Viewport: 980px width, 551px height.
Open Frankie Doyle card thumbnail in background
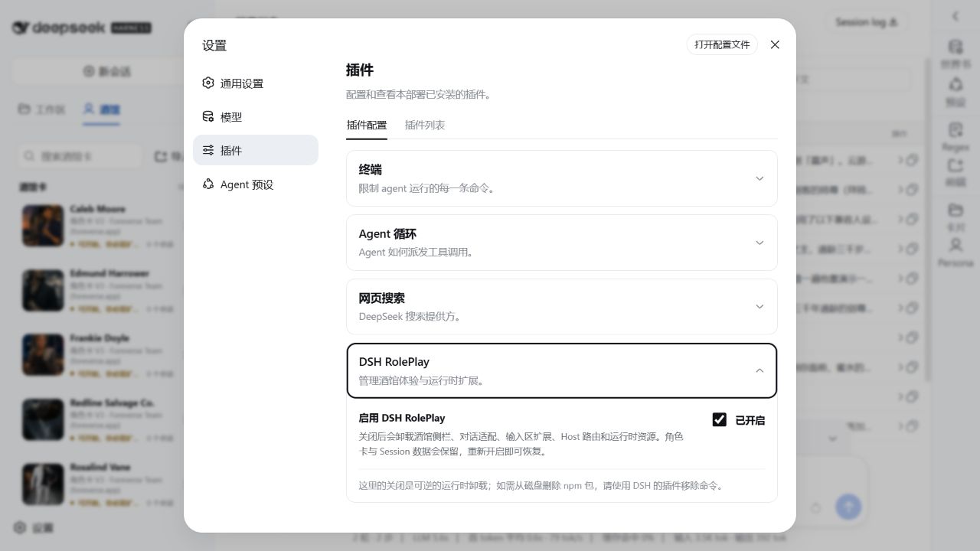click(x=43, y=354)
